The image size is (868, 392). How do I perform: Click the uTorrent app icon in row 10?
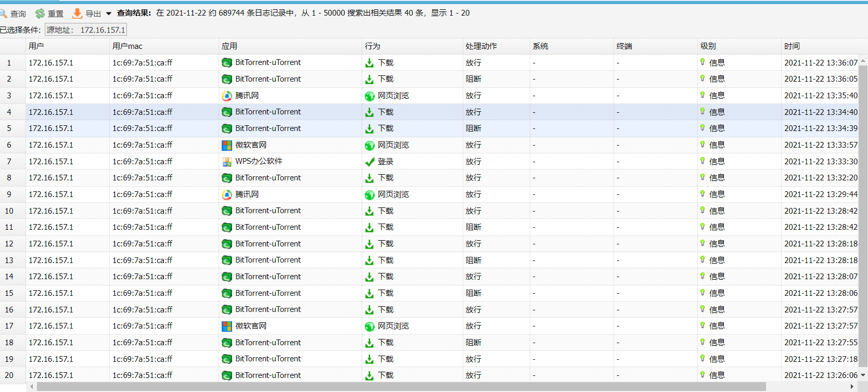click(x=227, y=211)
